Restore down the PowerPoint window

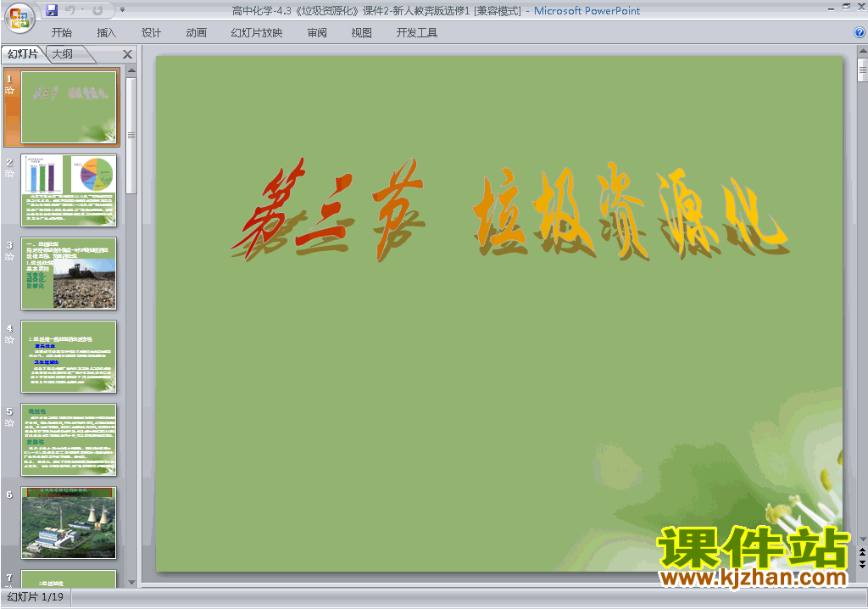tap(846, 7)
